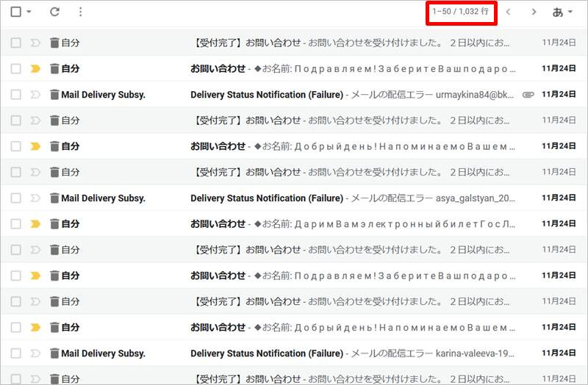Check the box beside the ДаримВам email
Screen dimensions: 588x385
pos(16,224)
